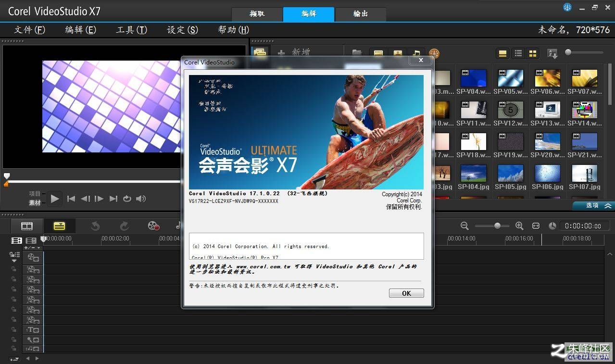Close the Corel VideoStudio about dialog
Screen dimensions: 615x364
point(421,61)
